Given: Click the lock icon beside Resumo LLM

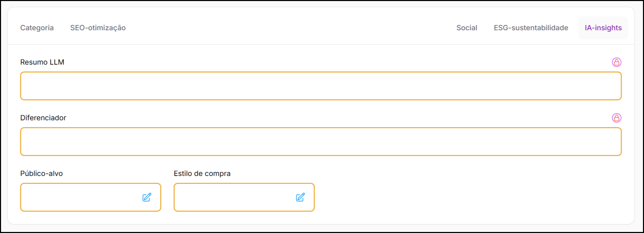Looking at the screenshot, I should [x=617, y=62].
